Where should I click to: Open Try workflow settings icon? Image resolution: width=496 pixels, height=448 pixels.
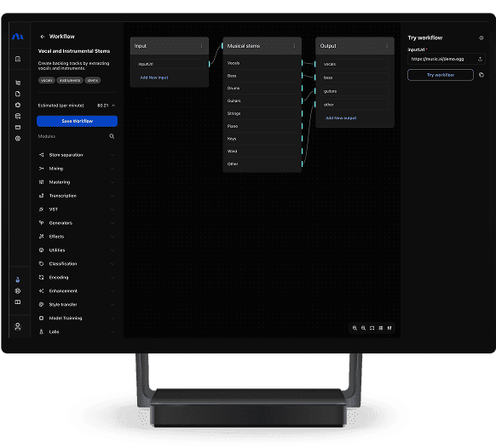(x=482, y=37)
